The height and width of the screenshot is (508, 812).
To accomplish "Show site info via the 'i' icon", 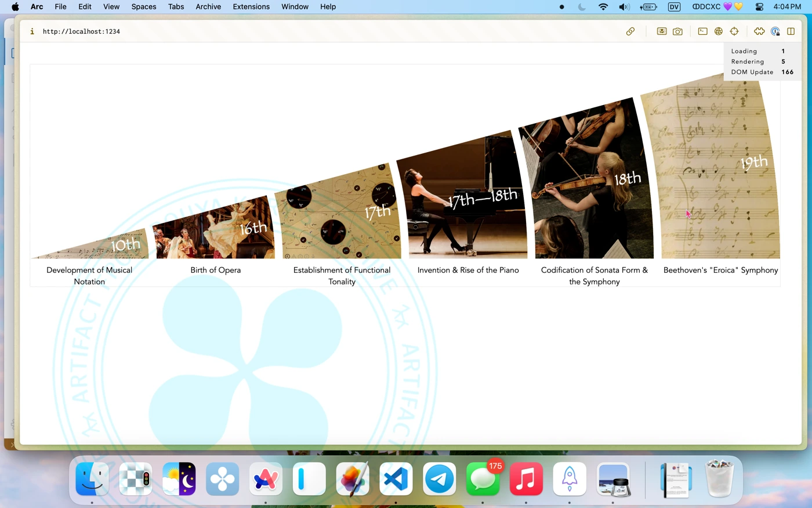I will pos(32,31).
